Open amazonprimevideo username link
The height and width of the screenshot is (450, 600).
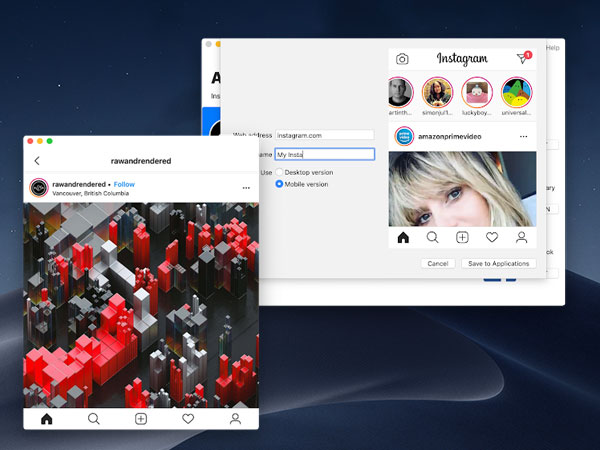450,137
